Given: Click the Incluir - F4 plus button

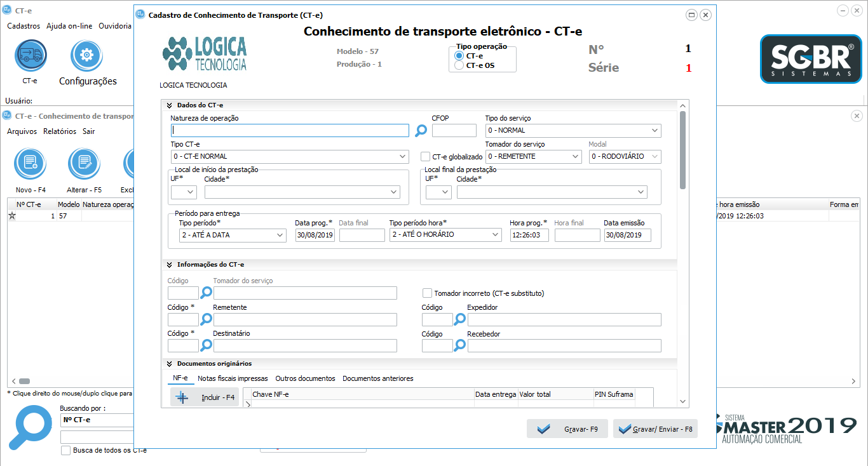Looking at the screenshot, I should click(205, 397).
